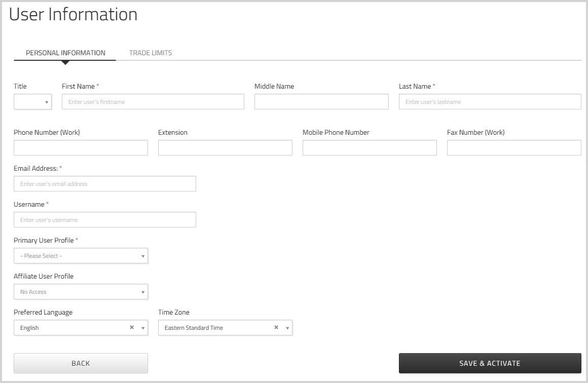588x383 pixels.
Task: Click Save & Activate
Action: click(490, 363)
